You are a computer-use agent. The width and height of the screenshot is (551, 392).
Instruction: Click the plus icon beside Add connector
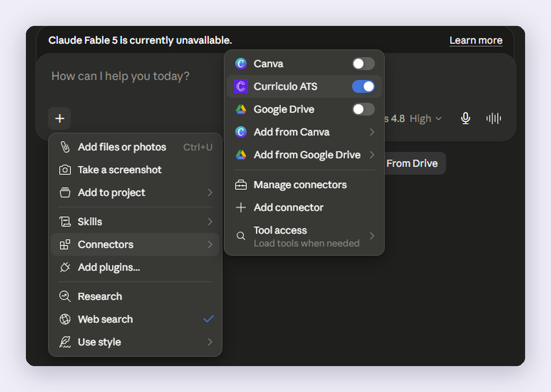coord(241,208)
